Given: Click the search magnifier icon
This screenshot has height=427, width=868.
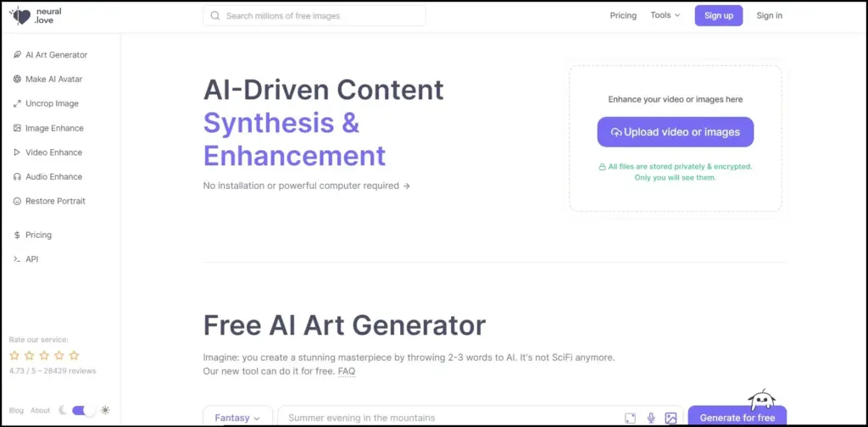Looking at the screenshot, I should (215, 15).
